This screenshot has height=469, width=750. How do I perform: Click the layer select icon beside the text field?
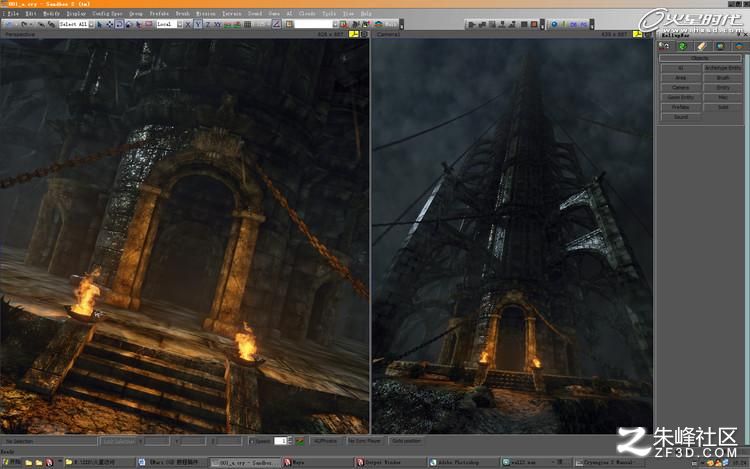pos(288,24)
